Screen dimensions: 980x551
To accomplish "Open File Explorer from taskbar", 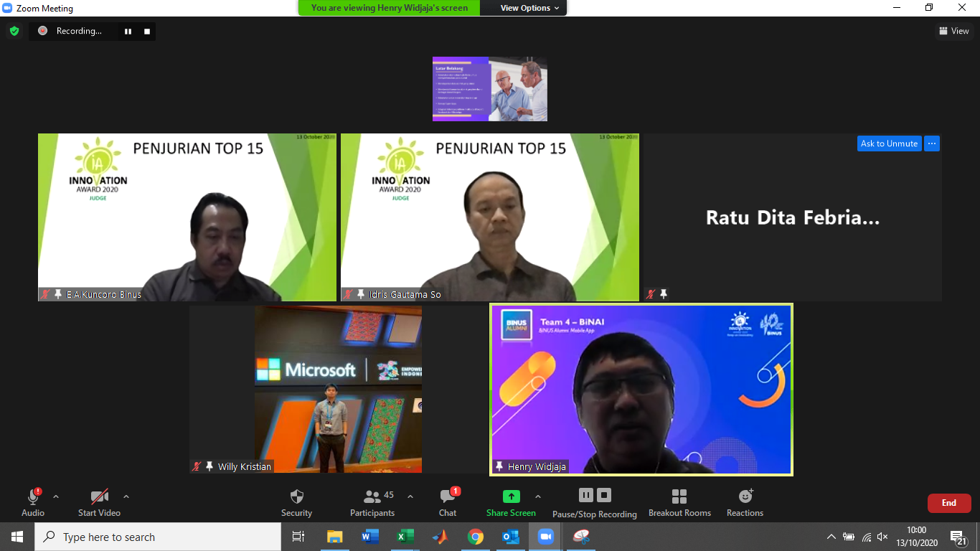I will pos(334,537).
